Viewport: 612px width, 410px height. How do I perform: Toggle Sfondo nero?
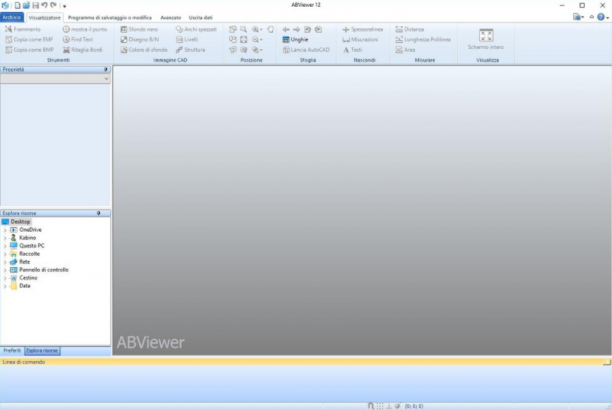(x=139, y=29)
